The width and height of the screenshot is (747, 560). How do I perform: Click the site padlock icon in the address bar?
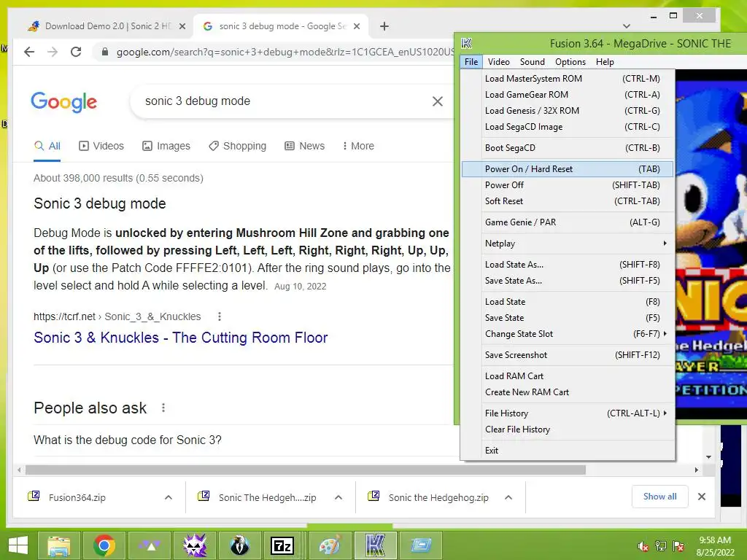tap(105, 52)
